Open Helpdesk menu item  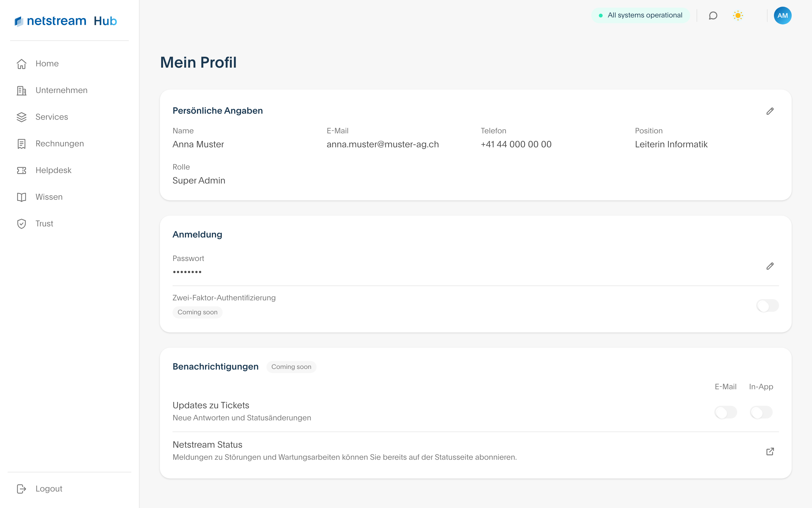coord(53,170)
